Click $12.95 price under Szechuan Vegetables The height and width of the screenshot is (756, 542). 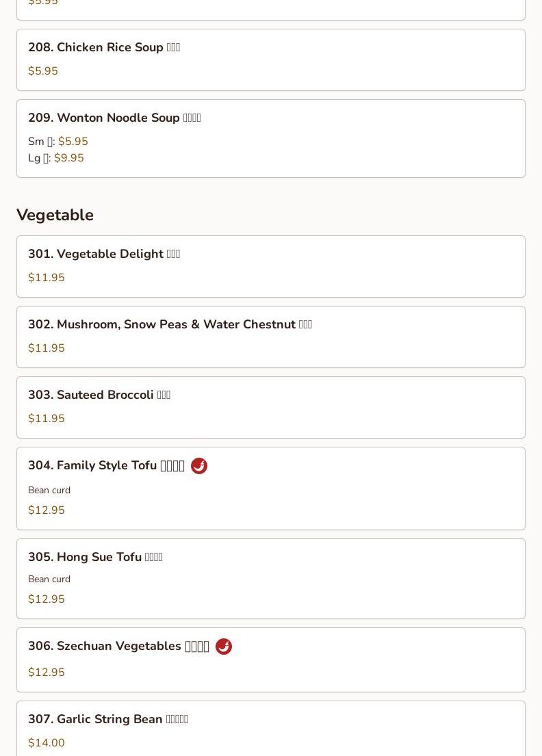47,673
